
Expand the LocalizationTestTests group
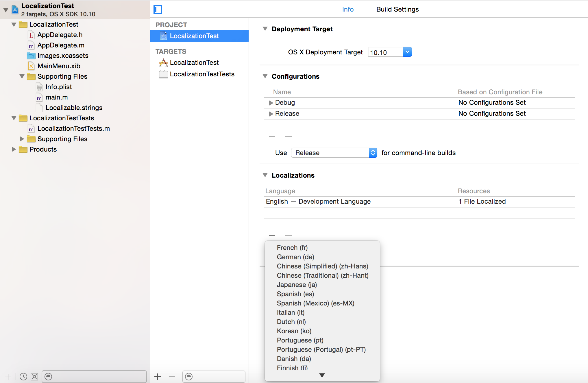[x=13, y=117]
